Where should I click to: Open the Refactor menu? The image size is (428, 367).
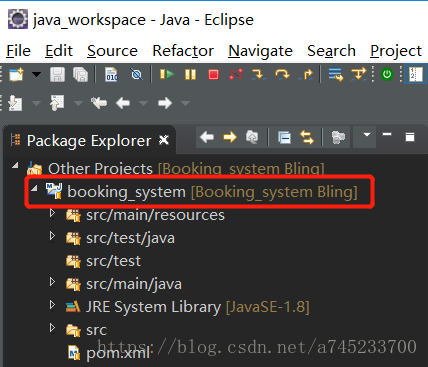(x=183, y=51)
